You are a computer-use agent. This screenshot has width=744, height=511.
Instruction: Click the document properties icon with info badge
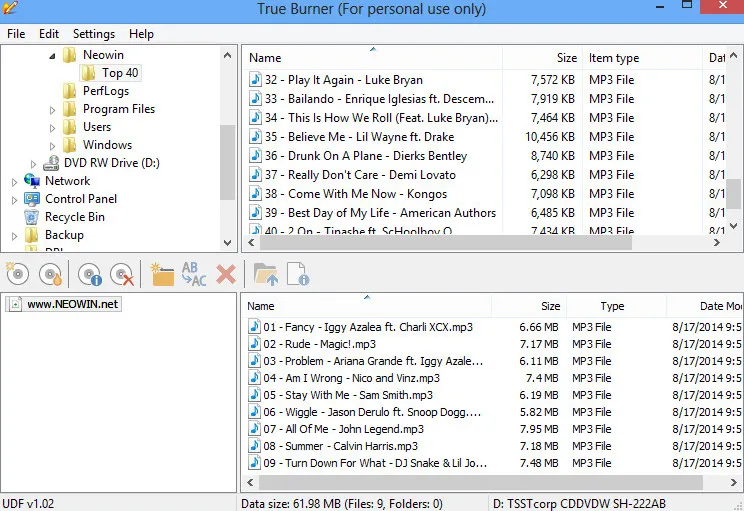[x=298, y=274]
